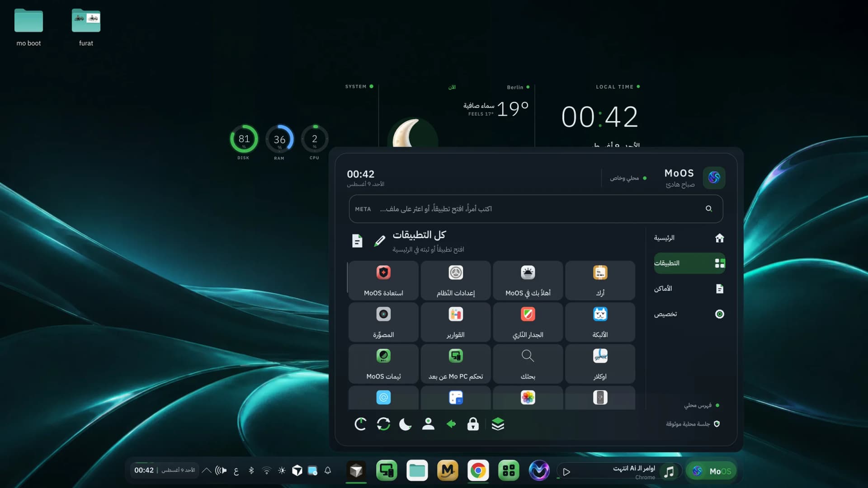Open the الرئيسية home tab
This screenshot has width=868, height=488.
pyautogui.click(x=689, y=238)
